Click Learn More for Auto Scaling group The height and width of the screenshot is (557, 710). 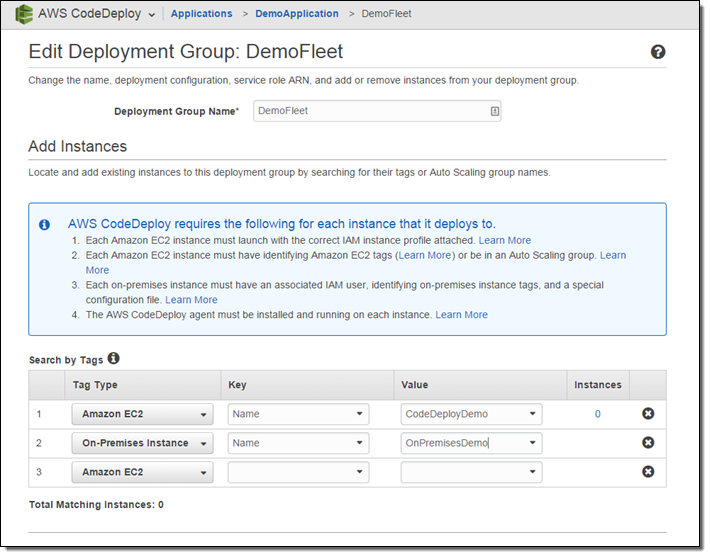point(613,255)
